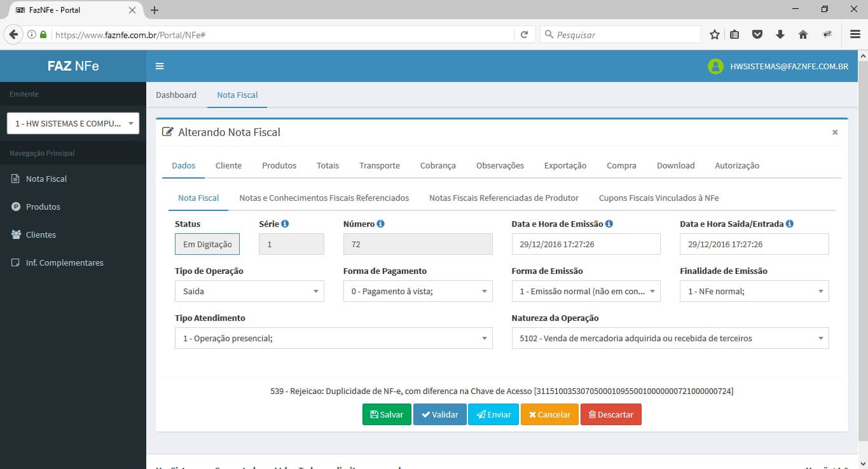The image size is (868, 469).
Task: Select the Nota Fiscal top tab
Action: (x=237, y=95)
